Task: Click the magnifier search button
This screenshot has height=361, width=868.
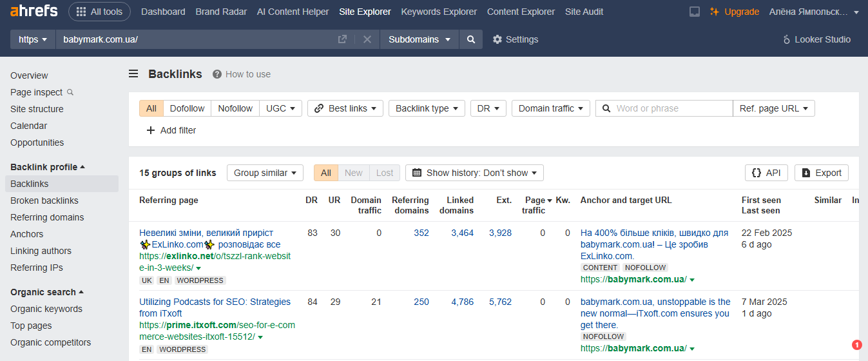Action: click(x=471, y=39)
